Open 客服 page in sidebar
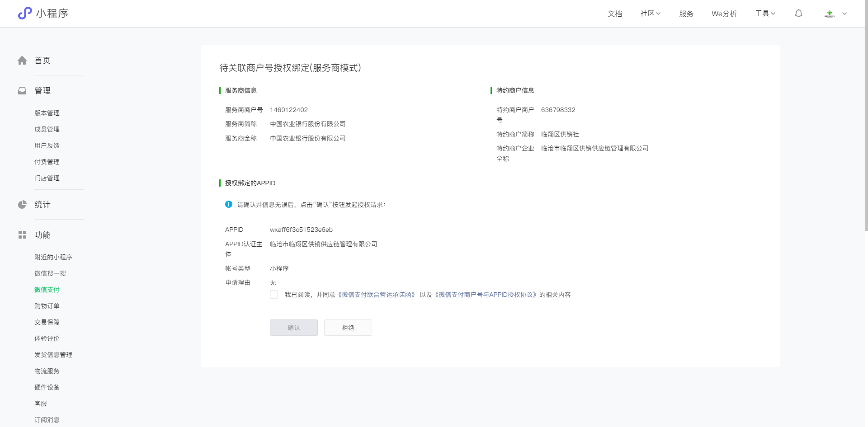This screenshot has width=868, height=427. [x=41, y=404]
